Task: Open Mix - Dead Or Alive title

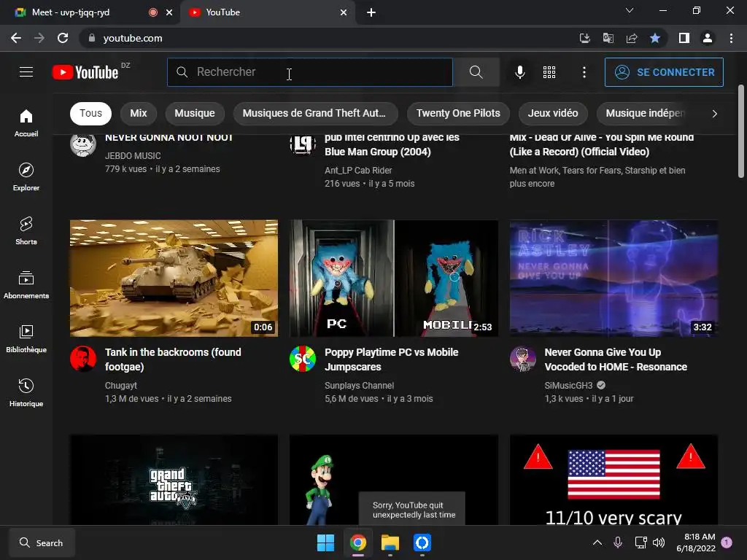Action: click(x=601, y=145)
